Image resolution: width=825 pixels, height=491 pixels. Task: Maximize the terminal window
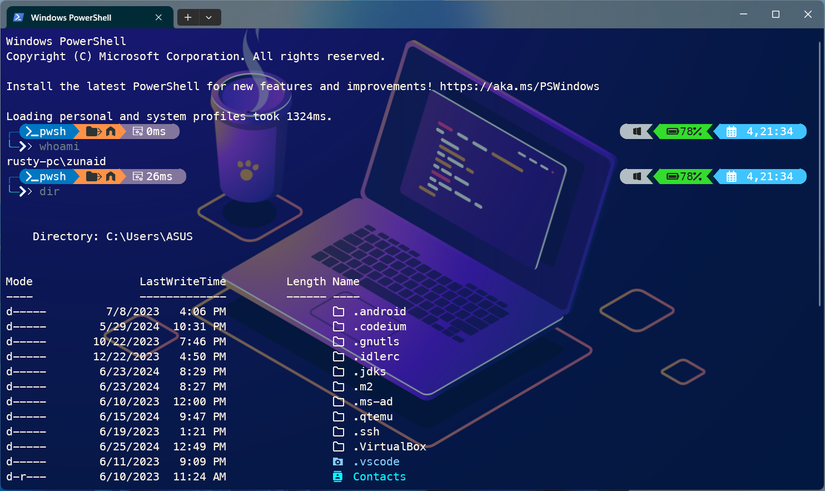pos(776,14)
